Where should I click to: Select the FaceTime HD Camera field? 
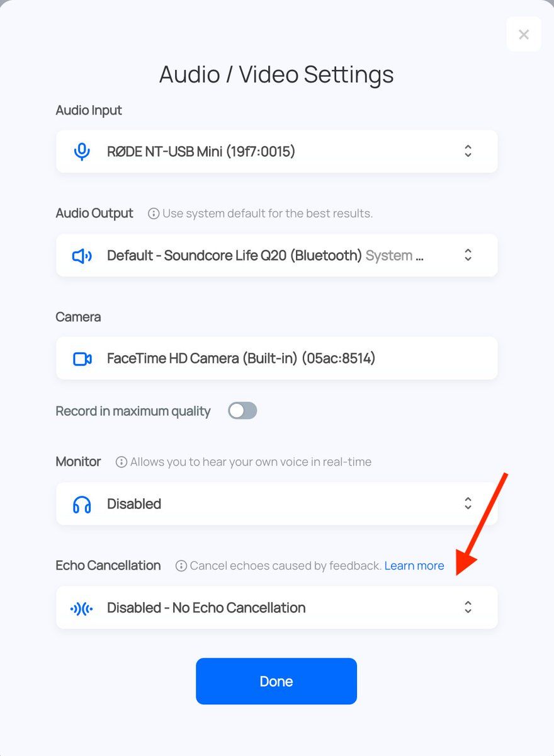(x=277, y=358)
